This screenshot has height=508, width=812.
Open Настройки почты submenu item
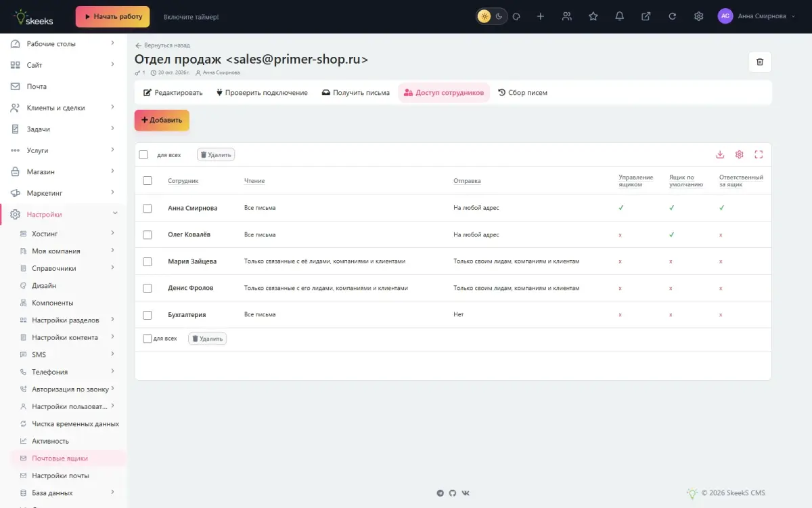(68, 475)
